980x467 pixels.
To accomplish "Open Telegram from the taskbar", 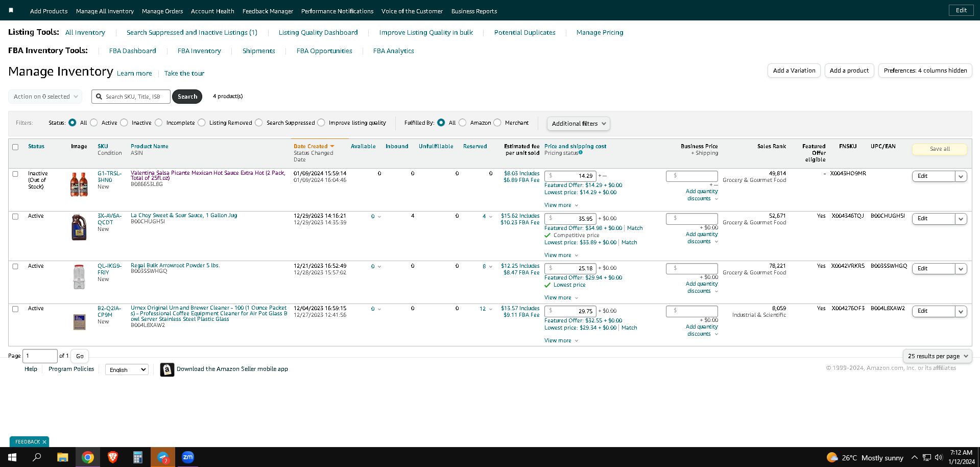I will (x=163, y=457).
